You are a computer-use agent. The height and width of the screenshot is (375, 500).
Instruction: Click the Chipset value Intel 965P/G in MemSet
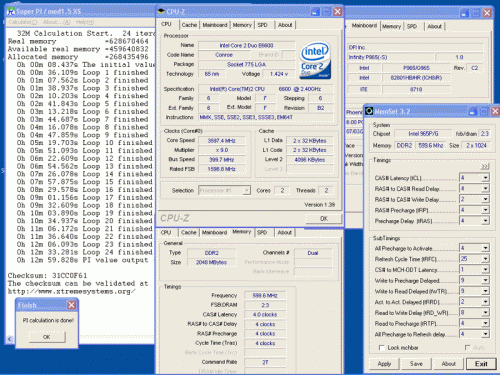(x=423, y=134)
